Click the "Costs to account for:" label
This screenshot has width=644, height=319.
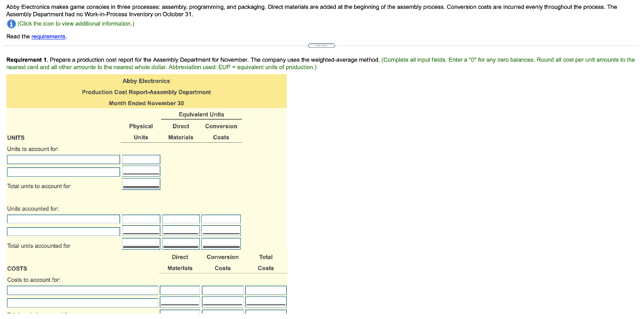tap(34, 279)
